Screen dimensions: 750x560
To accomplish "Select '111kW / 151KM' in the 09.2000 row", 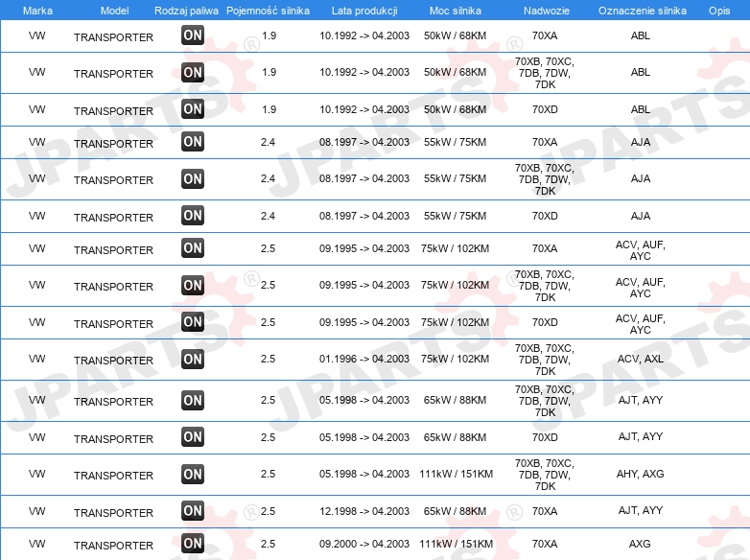I will coord(456,544).
